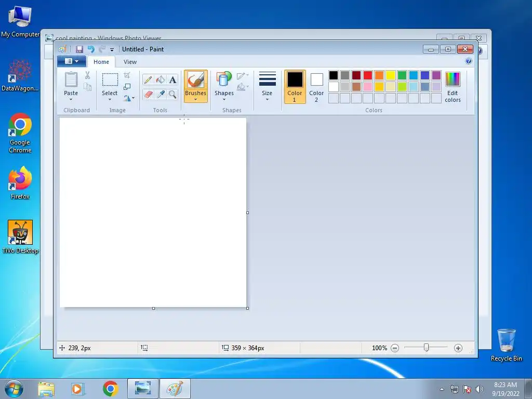Screen dimensions: 532x399
Task: Click the Crop icon in Image group
Action: pos(127,75)
